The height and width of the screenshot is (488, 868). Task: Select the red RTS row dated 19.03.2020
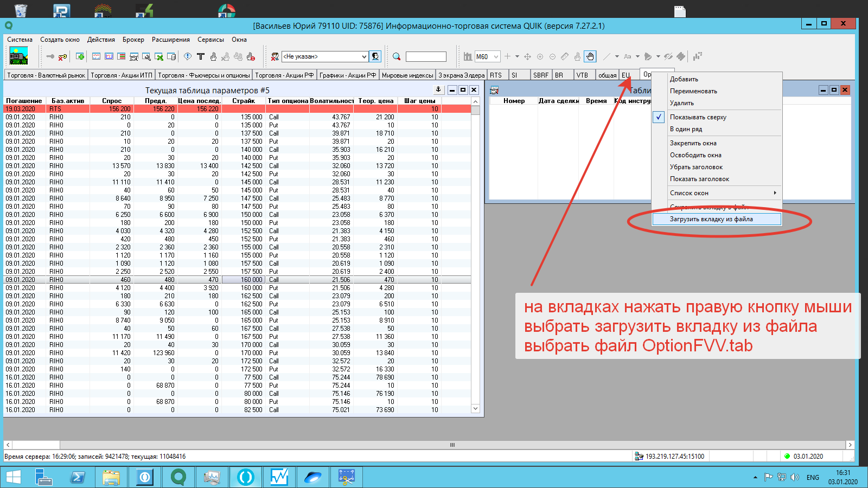(238, 109)
